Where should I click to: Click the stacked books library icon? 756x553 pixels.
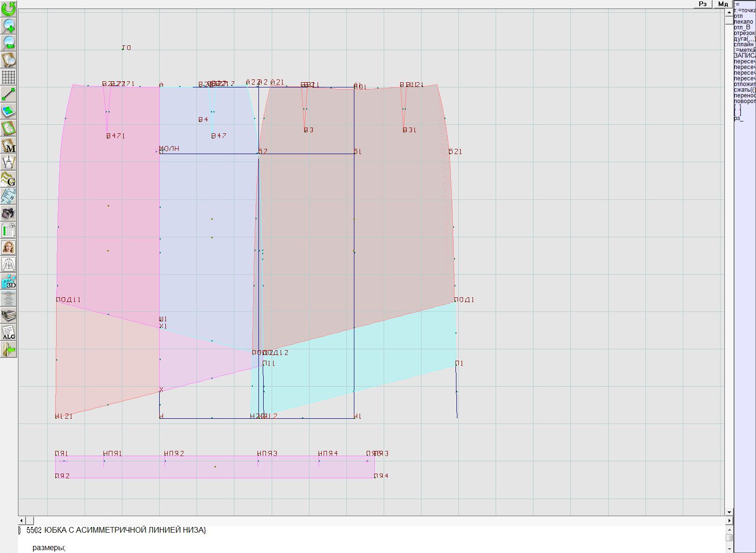point(9,315)
